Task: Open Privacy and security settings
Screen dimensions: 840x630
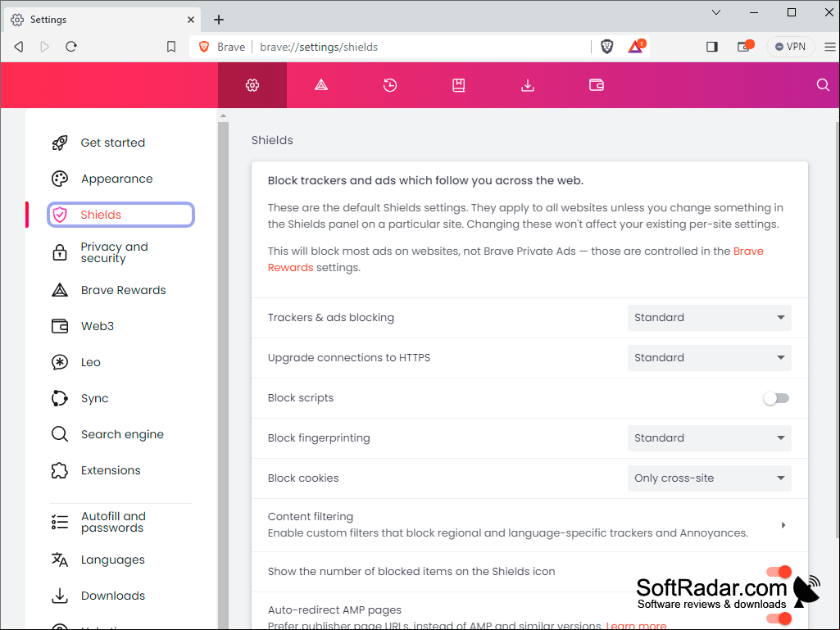Action: click(x=120, y=252)
